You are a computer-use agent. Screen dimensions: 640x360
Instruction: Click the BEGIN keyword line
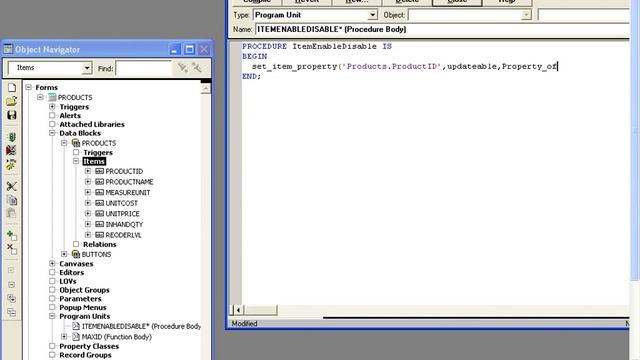(x=255, y=56)
